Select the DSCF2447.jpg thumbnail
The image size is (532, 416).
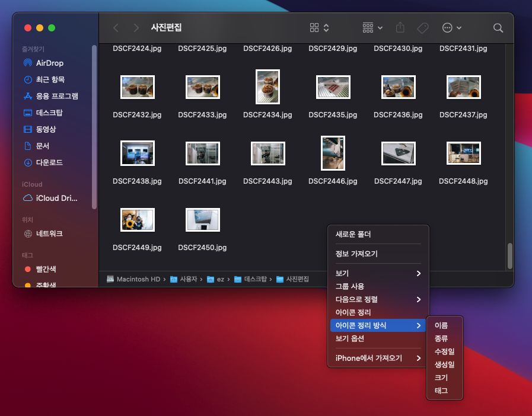(x=399, y=153)
